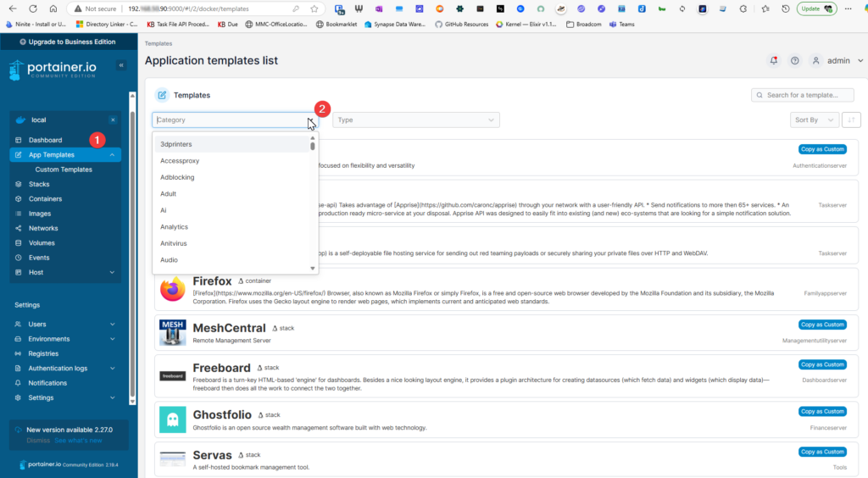This screenshot has height=478, width=868.
Task: Go to Custom Templates page
Action: (x=64, y=170)
